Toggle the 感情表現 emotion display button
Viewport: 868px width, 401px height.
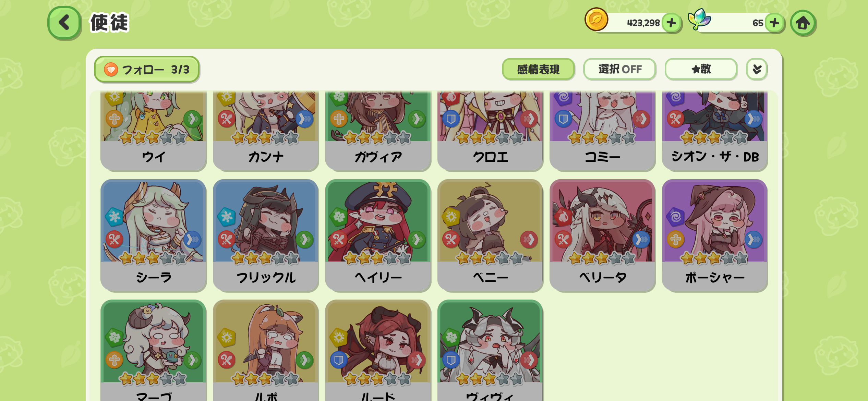(x=538, y=69)
